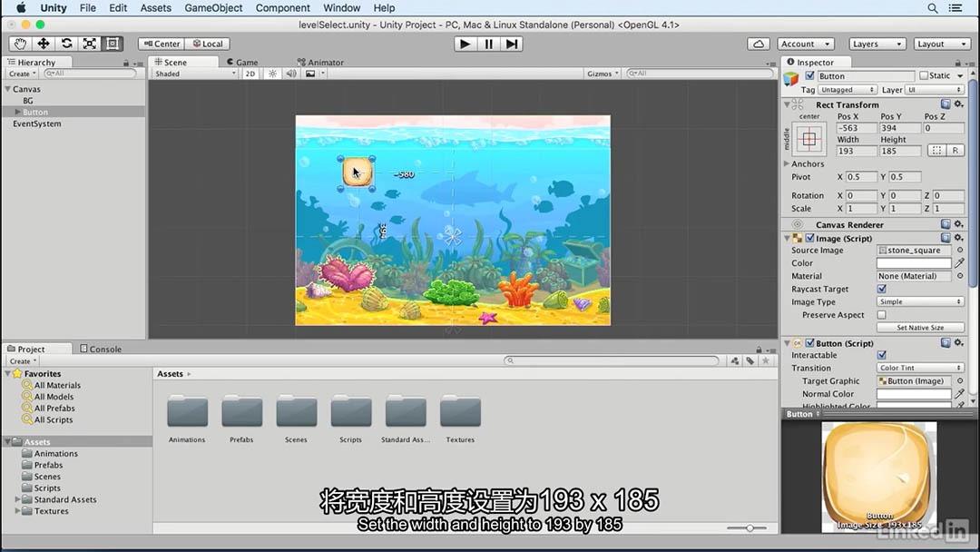980x552 pixels.
Task: Toggle Raycast Target checkbox
Action: (x=882, y=289)
